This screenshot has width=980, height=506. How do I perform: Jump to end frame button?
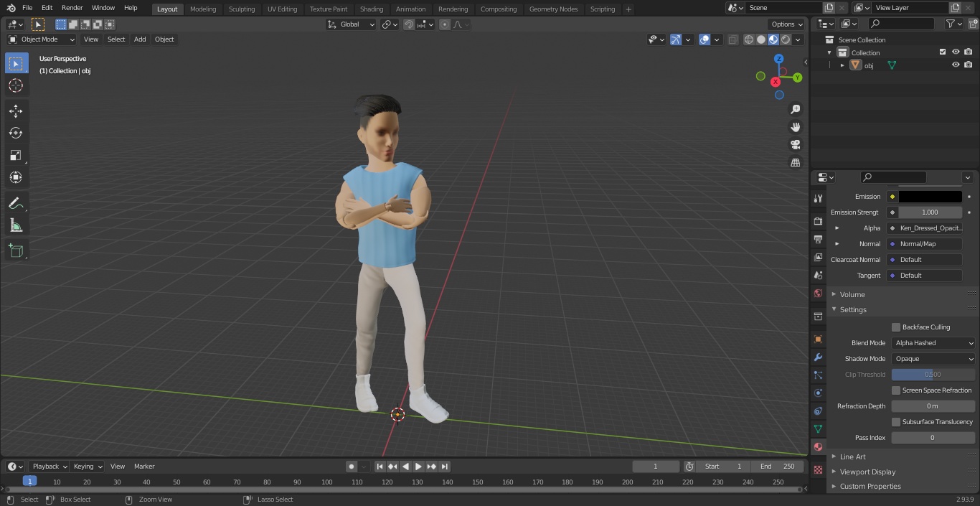coord(444,467)
